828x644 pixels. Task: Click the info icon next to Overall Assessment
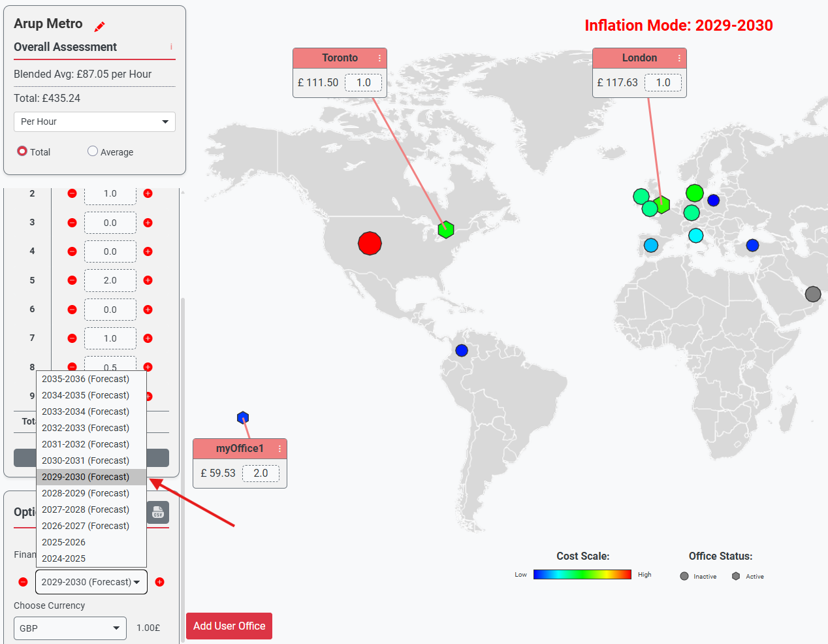[x=171, y=47]
